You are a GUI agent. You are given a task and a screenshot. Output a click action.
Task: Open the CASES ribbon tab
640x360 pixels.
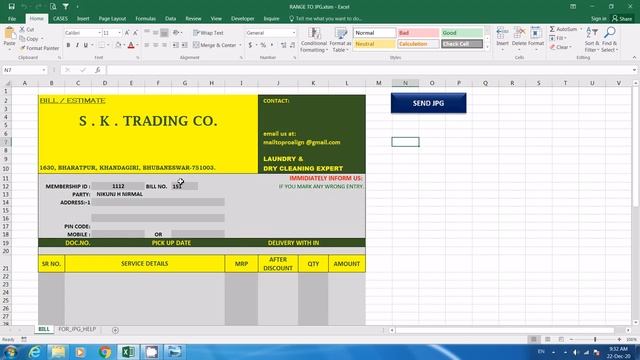point(60,18)
